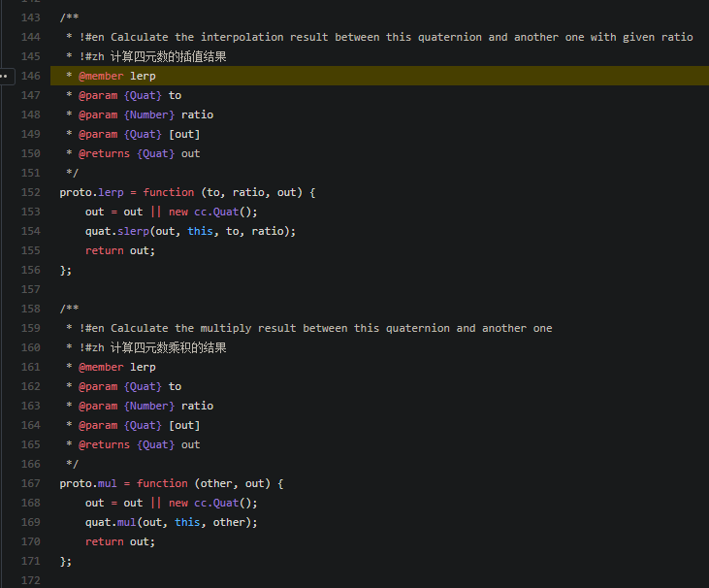Select line number 146
The width and height of the screenshot is (709, 588).
(x=32, y=76)
